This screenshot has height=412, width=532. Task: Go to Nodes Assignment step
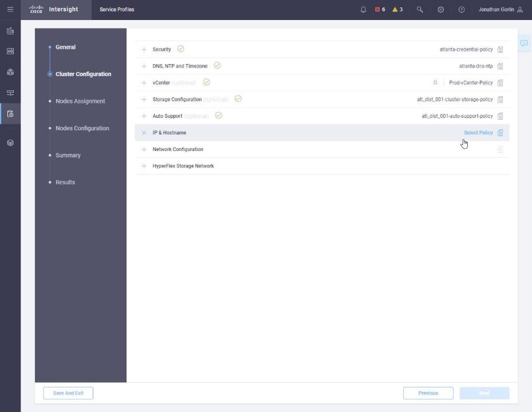pos(80,101)
